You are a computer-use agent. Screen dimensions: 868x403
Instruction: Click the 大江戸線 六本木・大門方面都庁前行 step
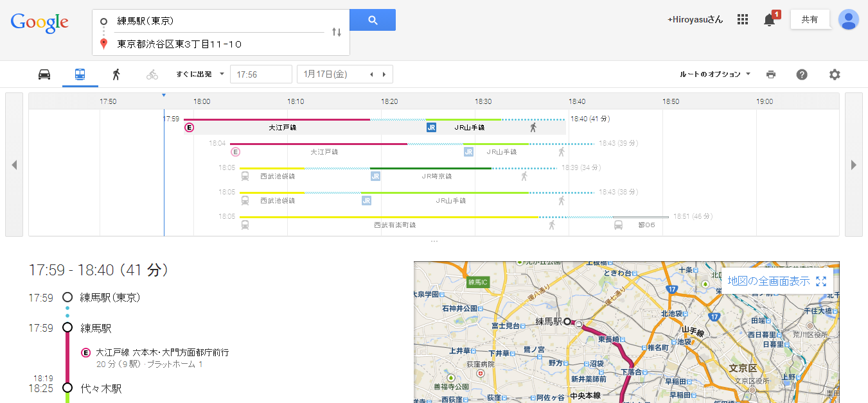pos(162,352)
